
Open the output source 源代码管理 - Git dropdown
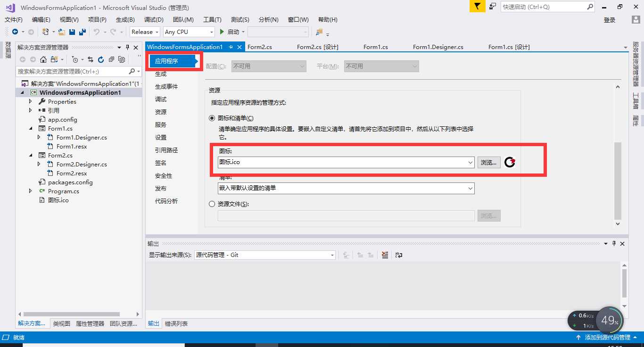pyautogui.click(x=265, y=255)
